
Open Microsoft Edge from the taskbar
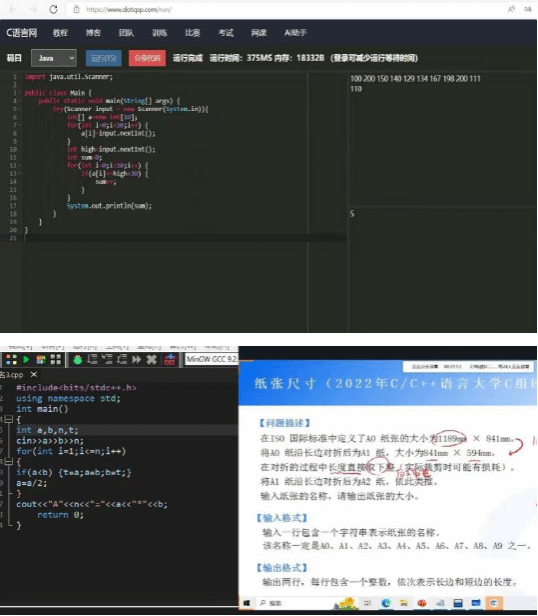coord(386,603)
